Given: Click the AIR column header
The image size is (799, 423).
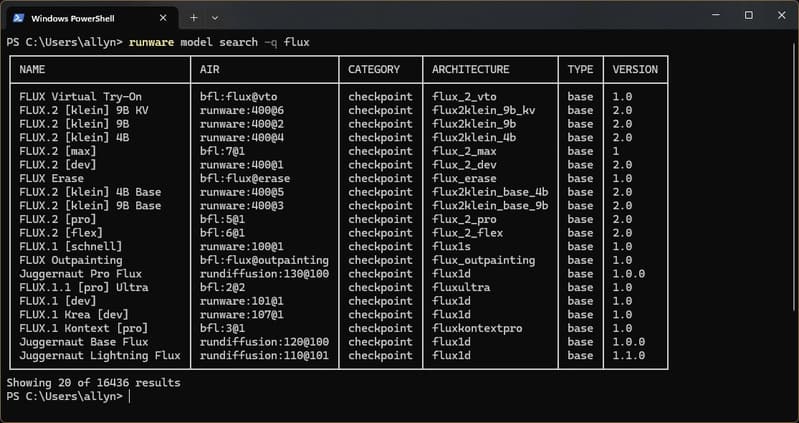Looking at the screenshot, I should (x=209, y=69).
